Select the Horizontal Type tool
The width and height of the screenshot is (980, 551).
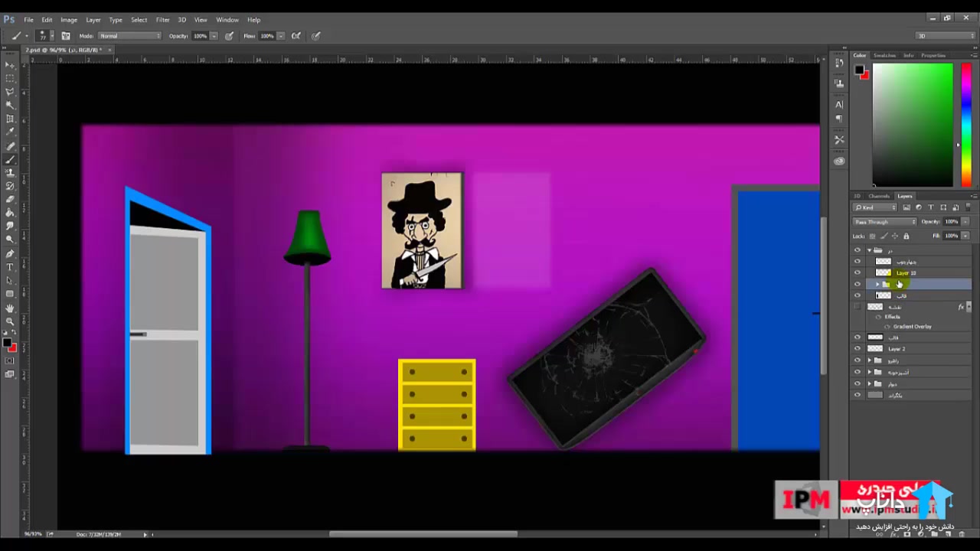10,267
